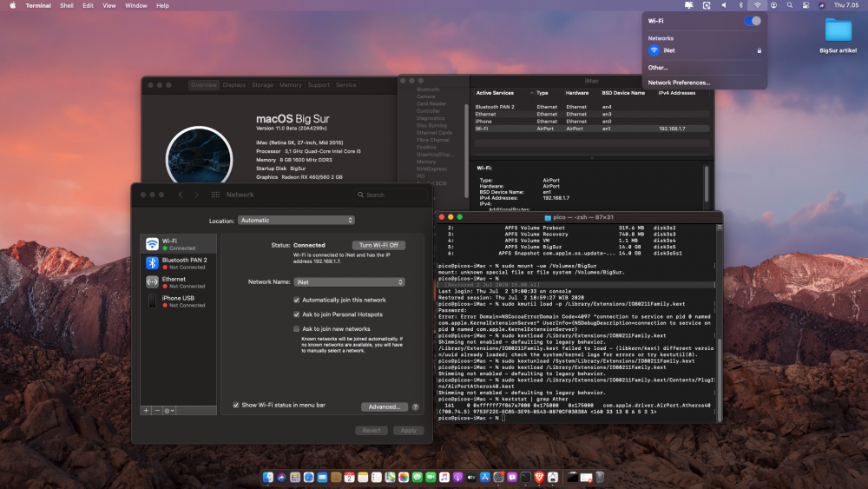Select the Ethernet service in Network
This screenshot has height=489, width=868.
(x=178, y=282)
